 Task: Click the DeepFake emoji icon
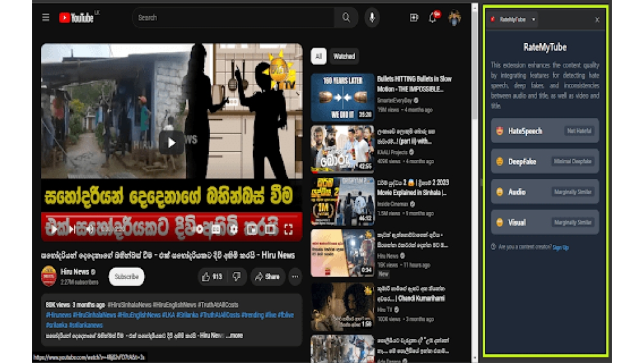(500, 162)
